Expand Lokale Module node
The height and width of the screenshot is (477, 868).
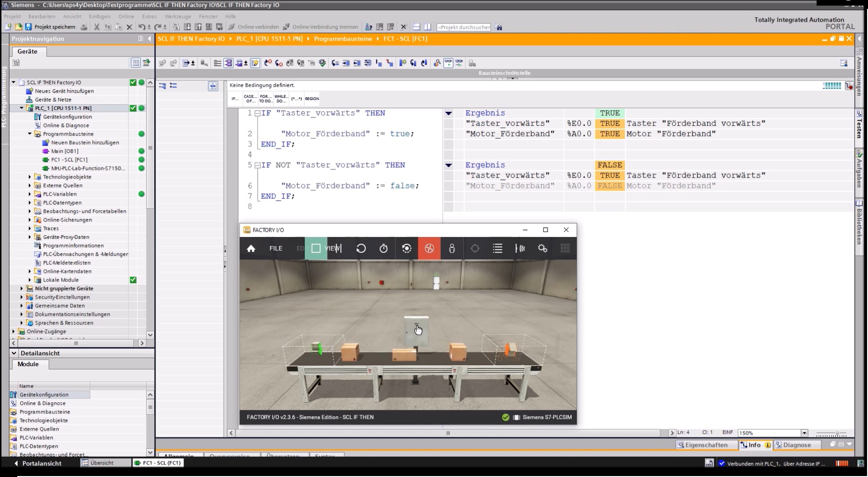click(x=30, y=280)
